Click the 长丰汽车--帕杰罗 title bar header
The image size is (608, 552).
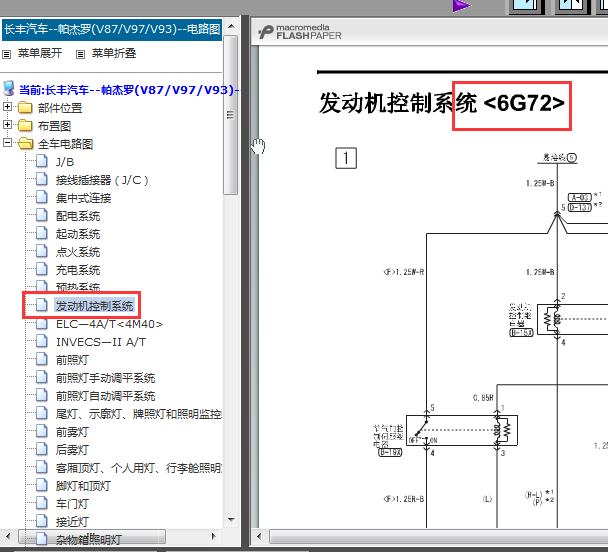112,29
